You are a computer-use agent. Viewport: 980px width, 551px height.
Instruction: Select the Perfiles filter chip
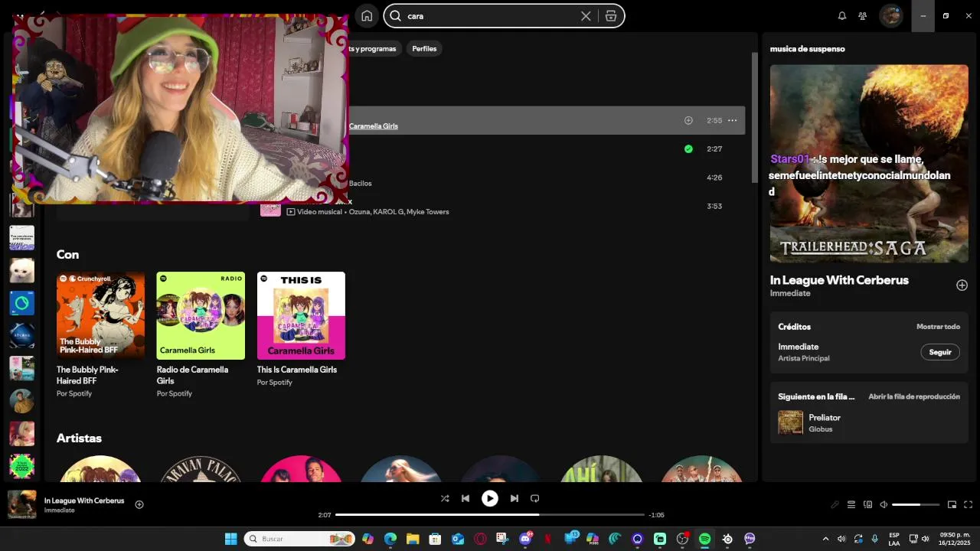coord(424,49)
